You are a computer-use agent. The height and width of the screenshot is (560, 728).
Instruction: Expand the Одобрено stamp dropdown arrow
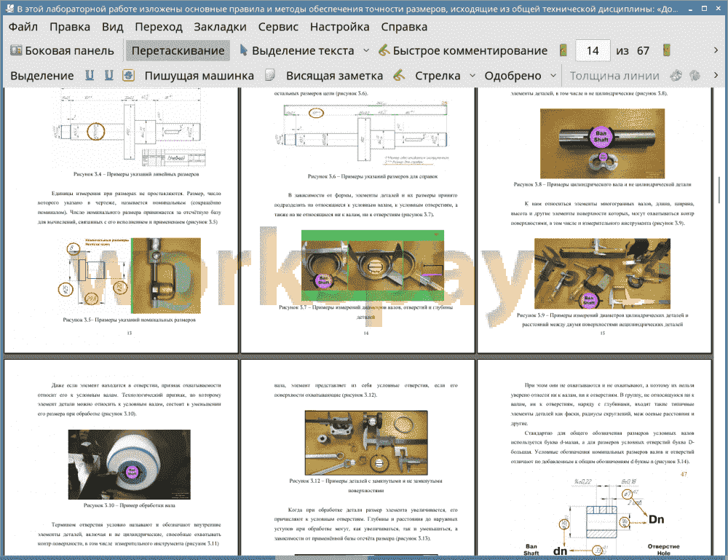(x=553, y=76)
